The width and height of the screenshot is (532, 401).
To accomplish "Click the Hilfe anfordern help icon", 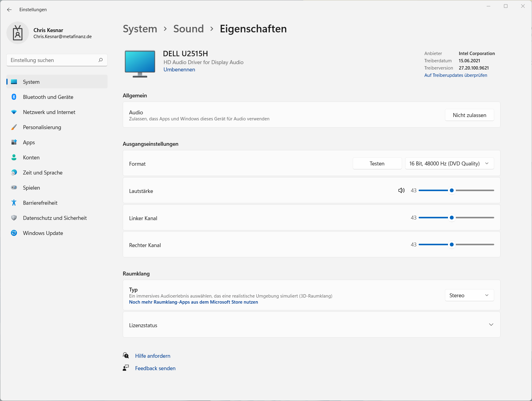I will (126, 355).
